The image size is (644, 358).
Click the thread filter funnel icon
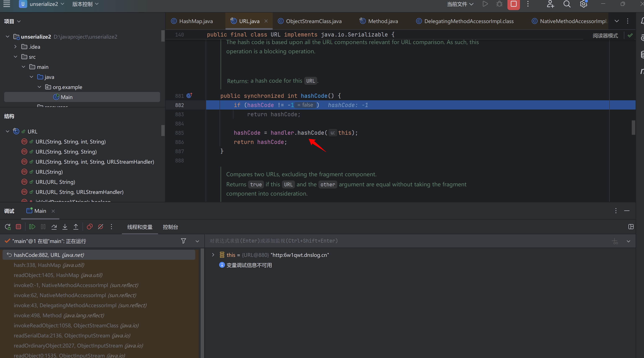click(x=183, y=241)
